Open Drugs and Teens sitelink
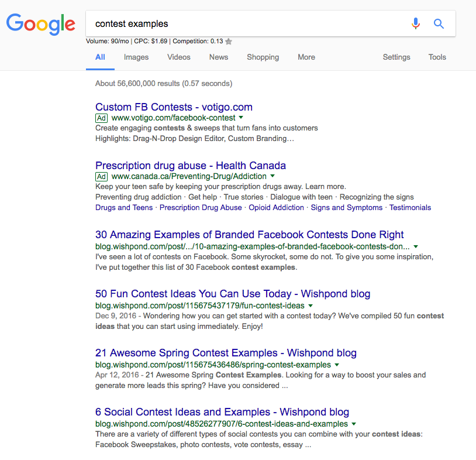 pyautogui.click(x=124, y=208)
